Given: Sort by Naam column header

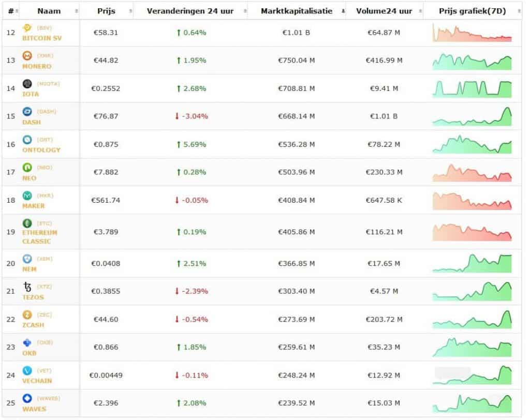Looking at the screenshot, I should pyautogui.click(x=49, y=11).
